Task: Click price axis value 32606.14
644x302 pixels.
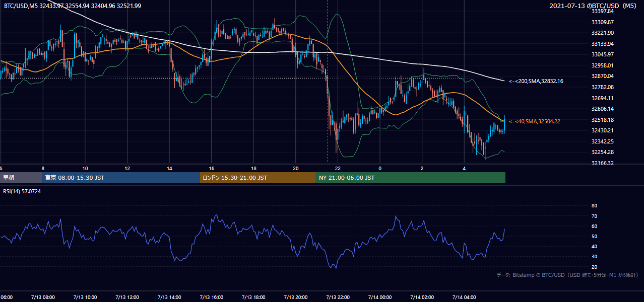Action: [603, 109]
